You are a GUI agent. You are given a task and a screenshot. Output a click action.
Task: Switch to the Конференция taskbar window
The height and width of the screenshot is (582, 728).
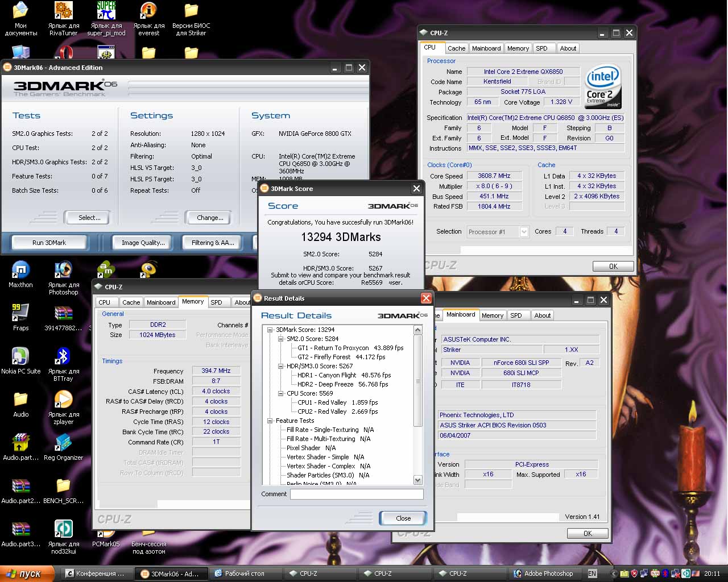coord(96,573)
